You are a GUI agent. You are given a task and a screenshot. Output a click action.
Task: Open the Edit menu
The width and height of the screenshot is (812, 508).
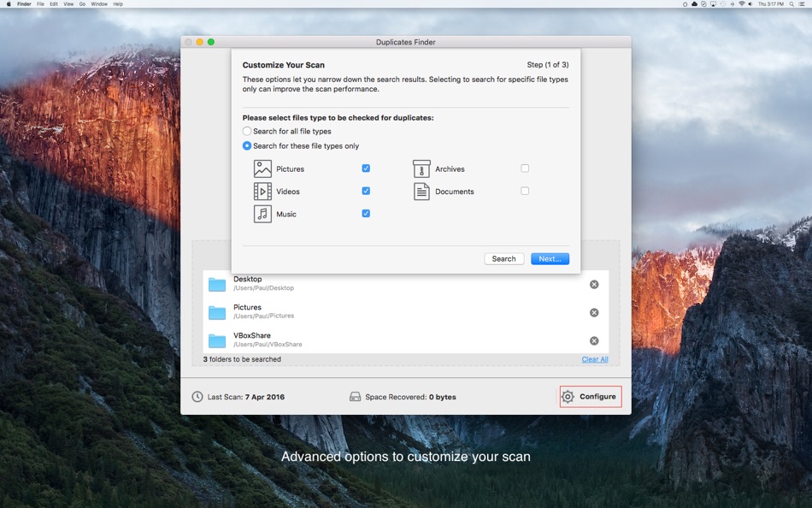click(x=54, y=3)
